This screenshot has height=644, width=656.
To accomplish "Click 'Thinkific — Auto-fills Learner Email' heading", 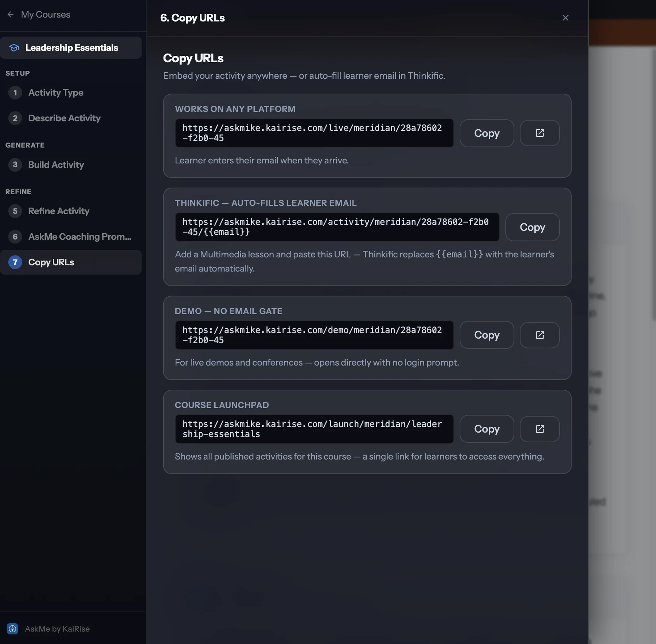I will [x=266, y=203].
